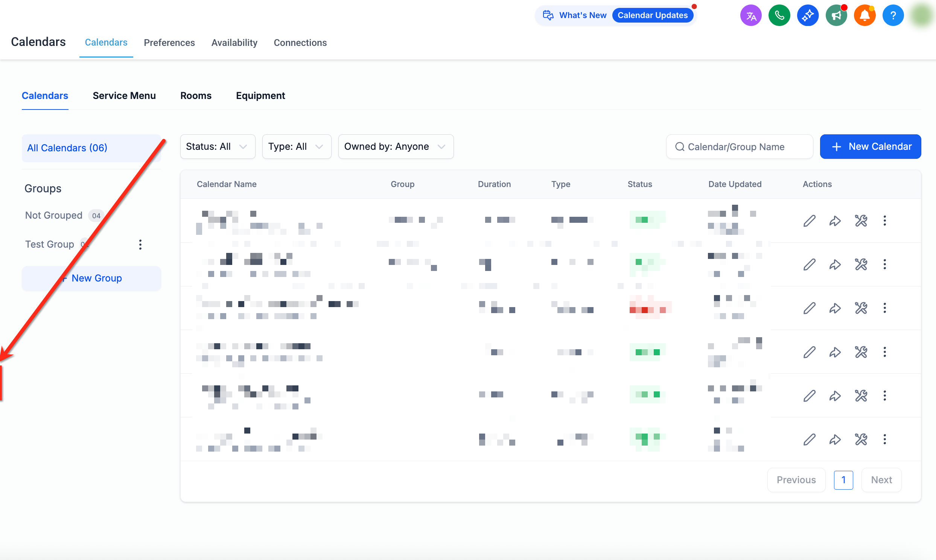Image resolution: width=936 pixels, height=560 pixels.
Task: Open the Rooms tab
Action: 196,96
